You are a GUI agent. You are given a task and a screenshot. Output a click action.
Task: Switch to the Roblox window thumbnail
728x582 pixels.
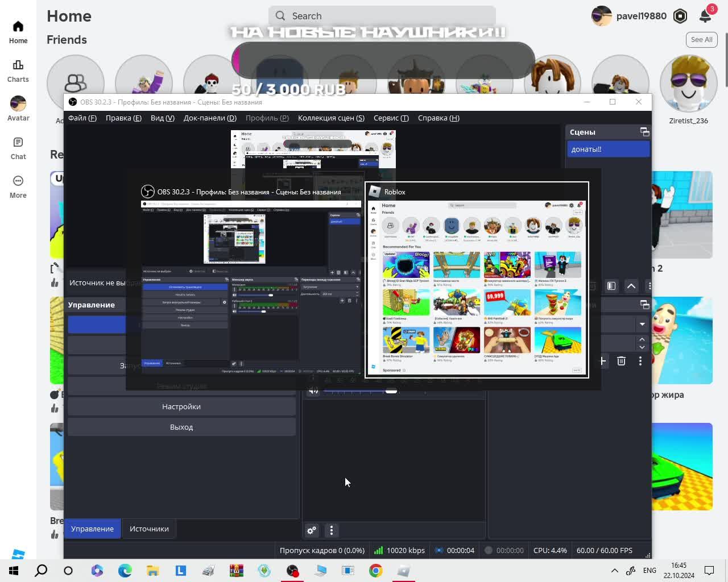[477, 280]
